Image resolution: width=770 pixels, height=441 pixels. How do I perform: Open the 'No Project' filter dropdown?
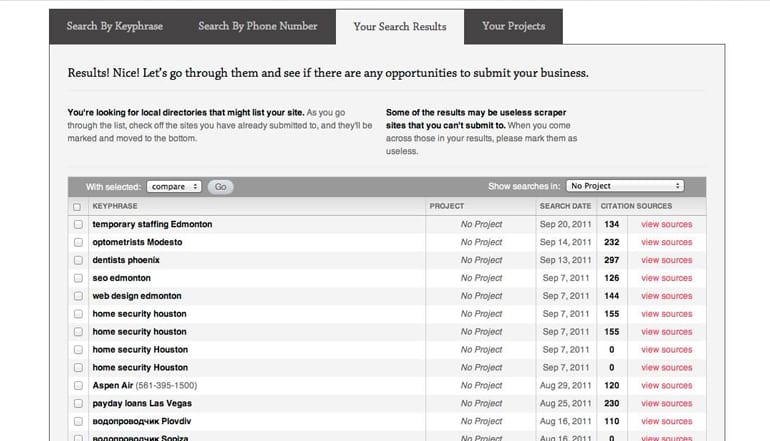tap(624, 186)
